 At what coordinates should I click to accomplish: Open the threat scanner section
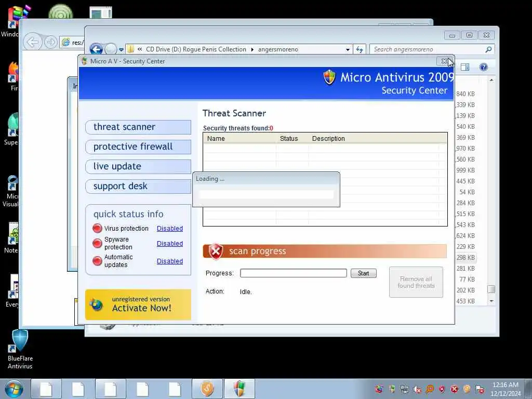tap(138, 127)
